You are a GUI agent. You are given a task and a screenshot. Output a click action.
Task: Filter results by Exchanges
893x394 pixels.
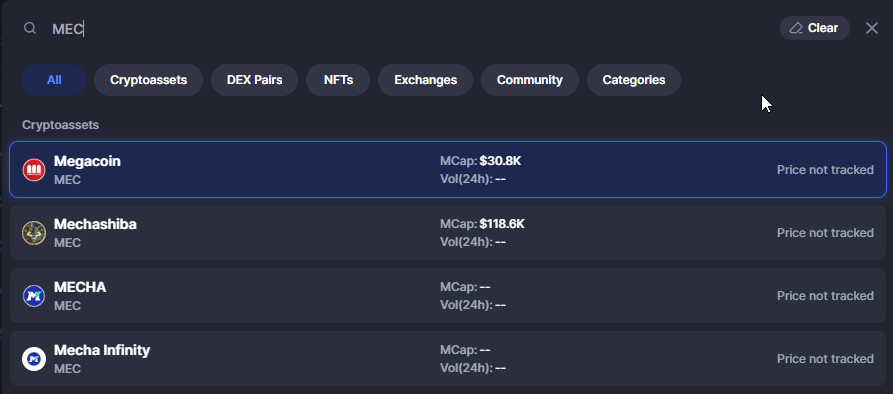(425, 80)
